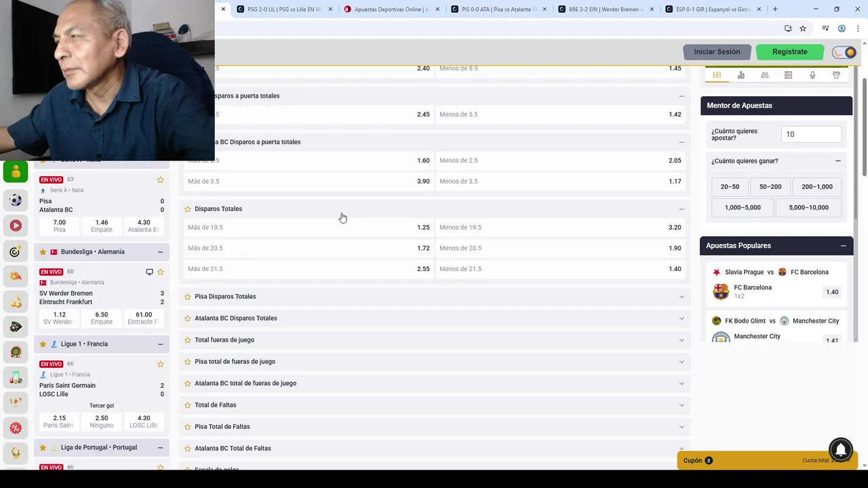Image resolution: width=868 pixels, height=488 pixels.
Task: Open the red play button live section
Action: tap(16, 226)
